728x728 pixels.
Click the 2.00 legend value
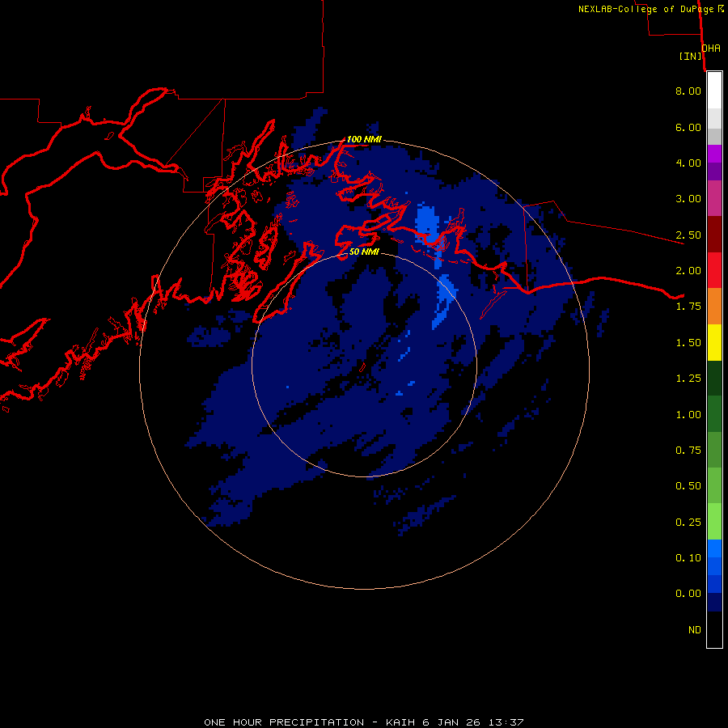[688, 271]
